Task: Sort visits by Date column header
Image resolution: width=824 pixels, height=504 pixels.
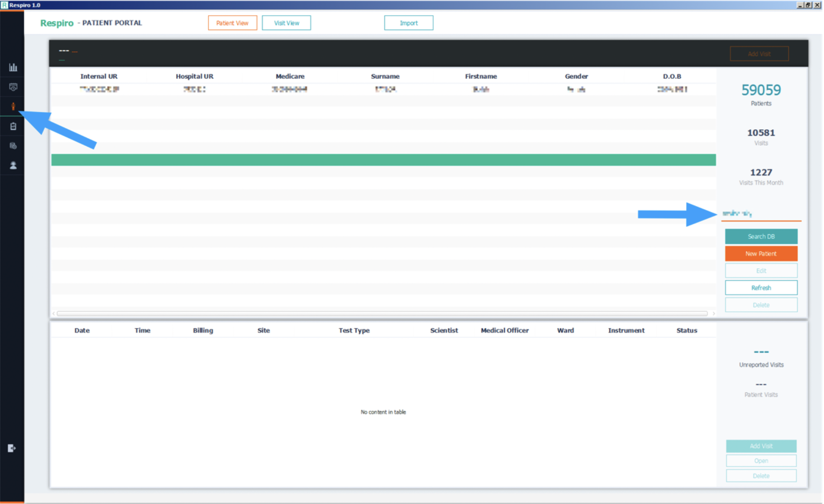Action: click(x=82, y=331)
